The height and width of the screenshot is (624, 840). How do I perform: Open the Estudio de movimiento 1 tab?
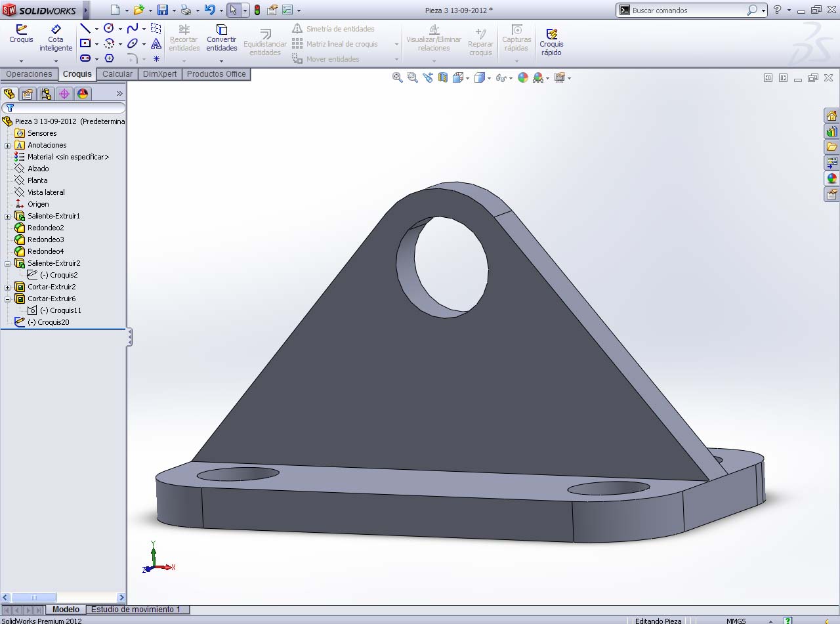136,610
